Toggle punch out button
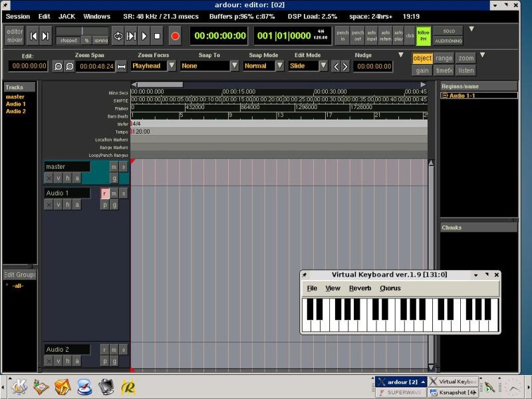 point(358,36)
